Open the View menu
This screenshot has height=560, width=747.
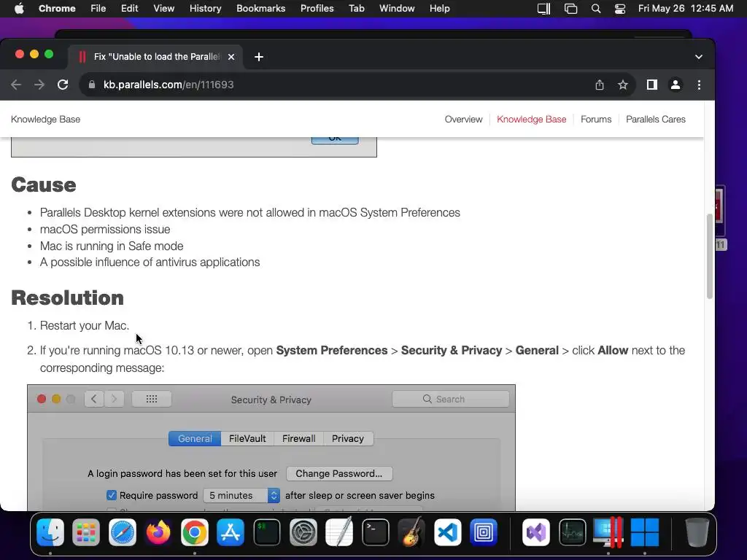(163, 9)
